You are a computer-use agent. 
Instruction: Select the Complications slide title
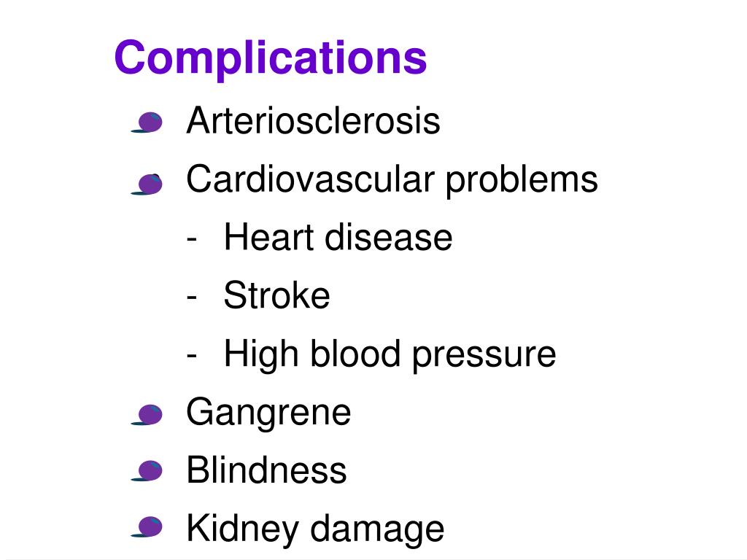tap(271, 58)
